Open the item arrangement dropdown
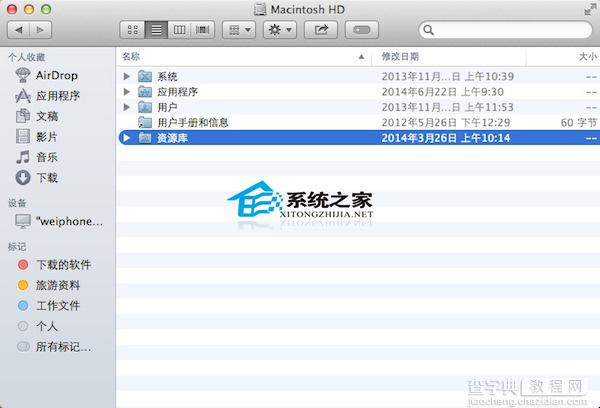Screen dimensions: 600x408 [x=239, y=30]
